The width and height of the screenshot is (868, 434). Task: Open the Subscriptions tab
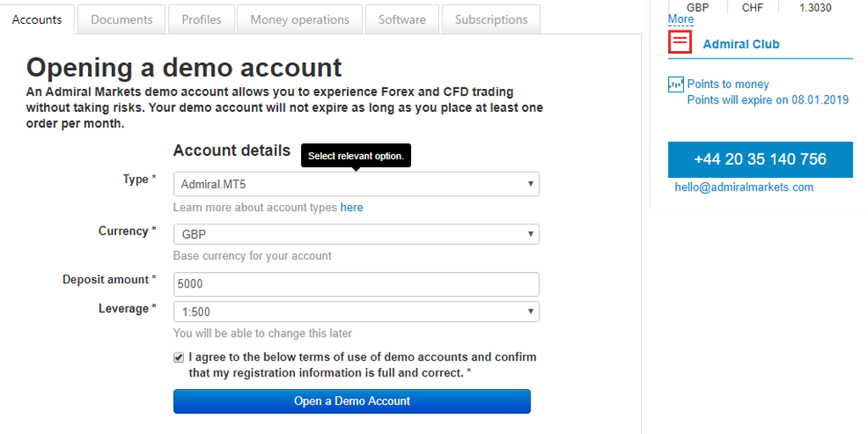coord(491,19)
